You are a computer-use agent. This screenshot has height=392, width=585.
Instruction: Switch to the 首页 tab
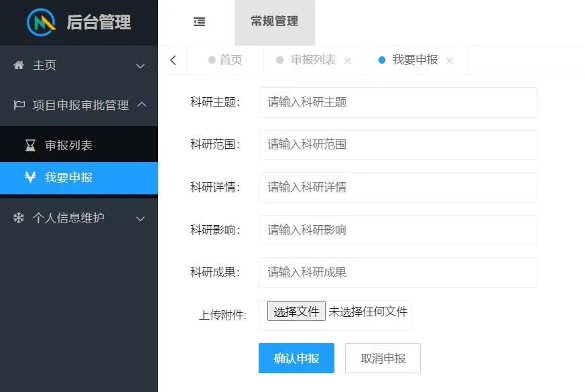coord(225,60)
